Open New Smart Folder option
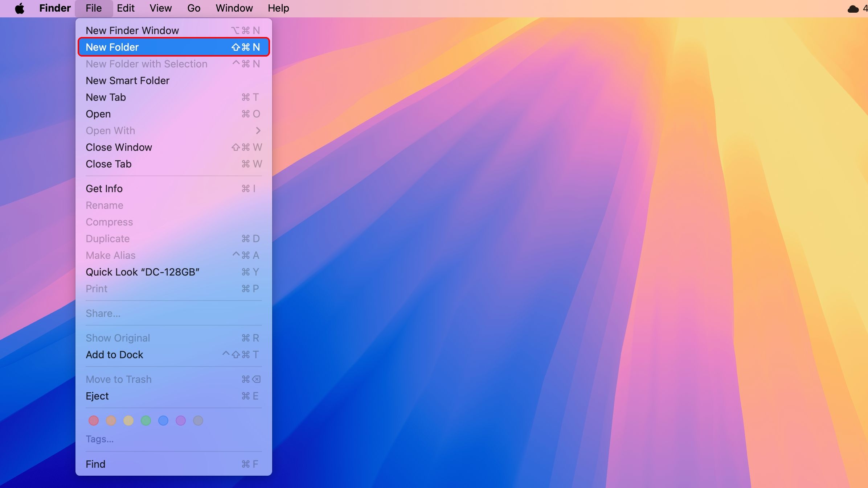Screen dimensions: 868x488 point(128,80)
